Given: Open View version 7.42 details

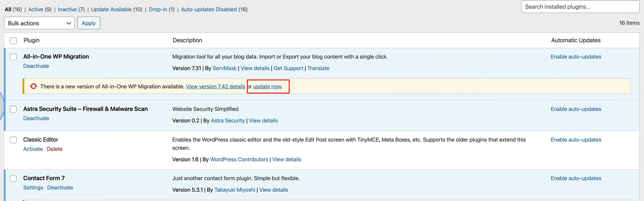Looking at the screenshot, I should pyautogui.click(x=215, y=86).
